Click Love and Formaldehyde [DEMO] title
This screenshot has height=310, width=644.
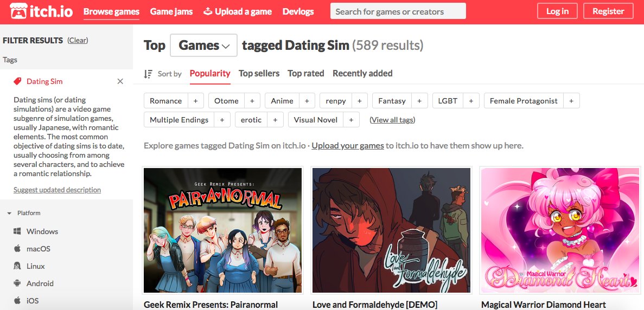pos(374,305)
